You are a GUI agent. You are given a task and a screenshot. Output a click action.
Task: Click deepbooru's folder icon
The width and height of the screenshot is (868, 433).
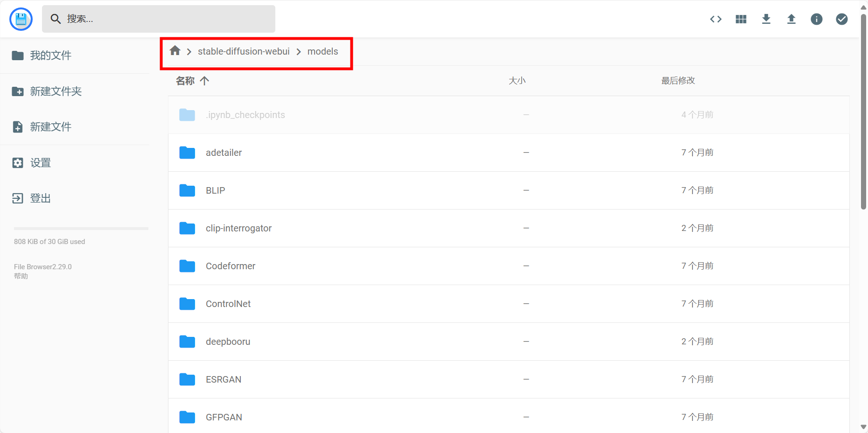(187, 342)
